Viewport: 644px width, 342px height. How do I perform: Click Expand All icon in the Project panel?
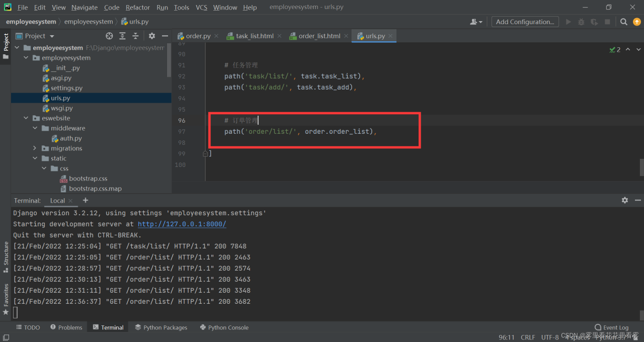(122, 36)
